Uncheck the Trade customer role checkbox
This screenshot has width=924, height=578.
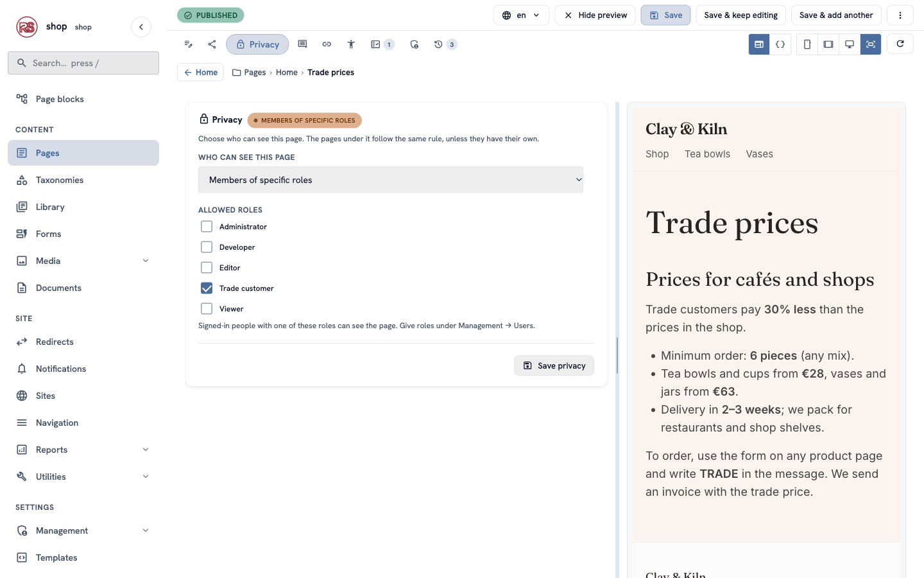click(207, 288)
